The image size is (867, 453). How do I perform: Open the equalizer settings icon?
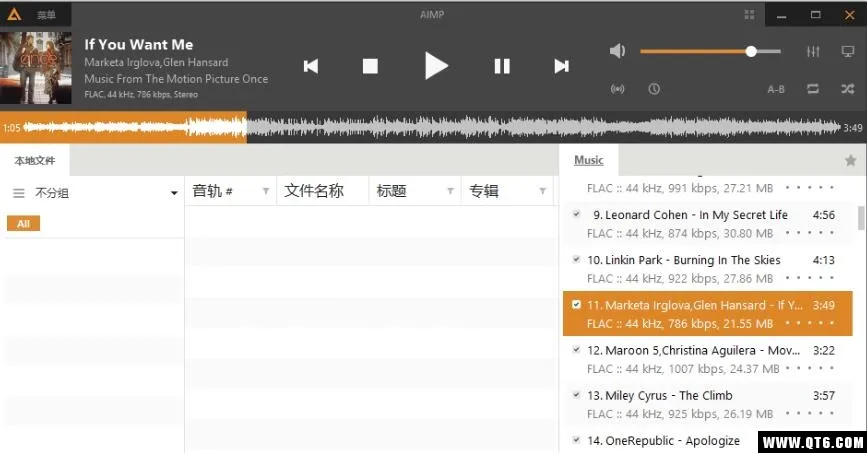[x=813, y=51]
